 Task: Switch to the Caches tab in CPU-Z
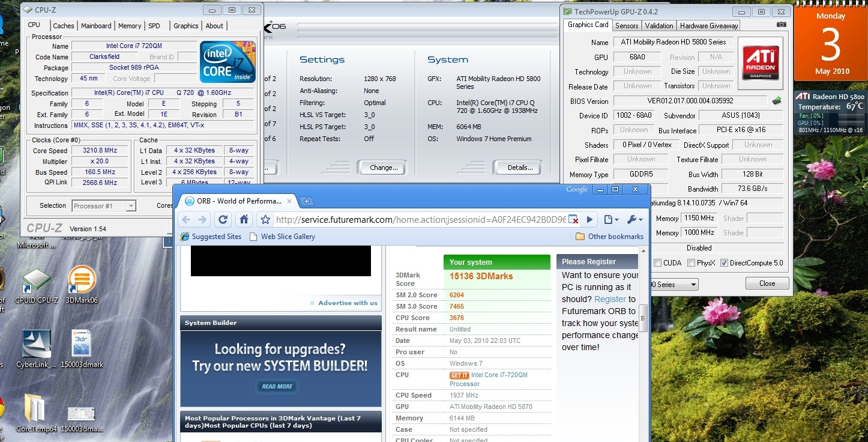64,26
